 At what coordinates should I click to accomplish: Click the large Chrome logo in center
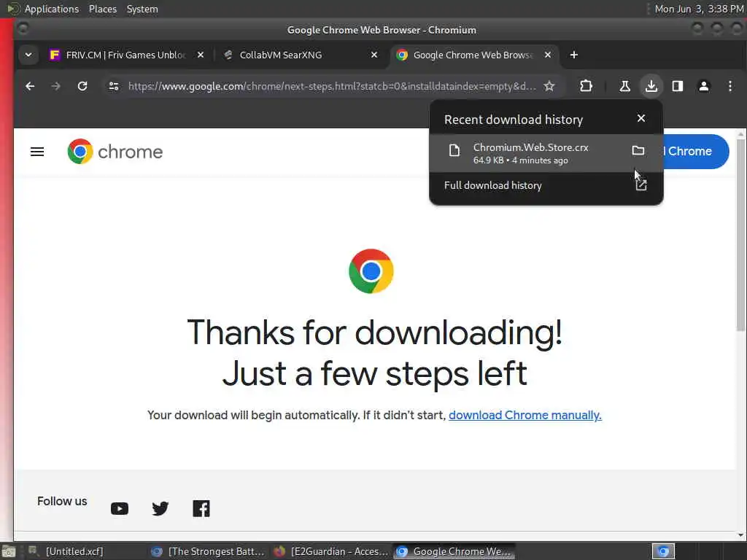click(371, 271)
